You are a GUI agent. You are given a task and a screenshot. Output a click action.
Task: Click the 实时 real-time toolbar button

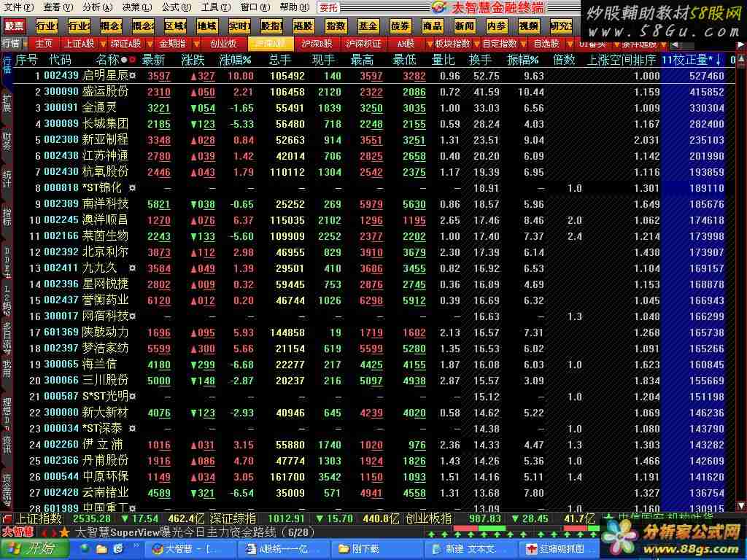click(x=239, y=26)
